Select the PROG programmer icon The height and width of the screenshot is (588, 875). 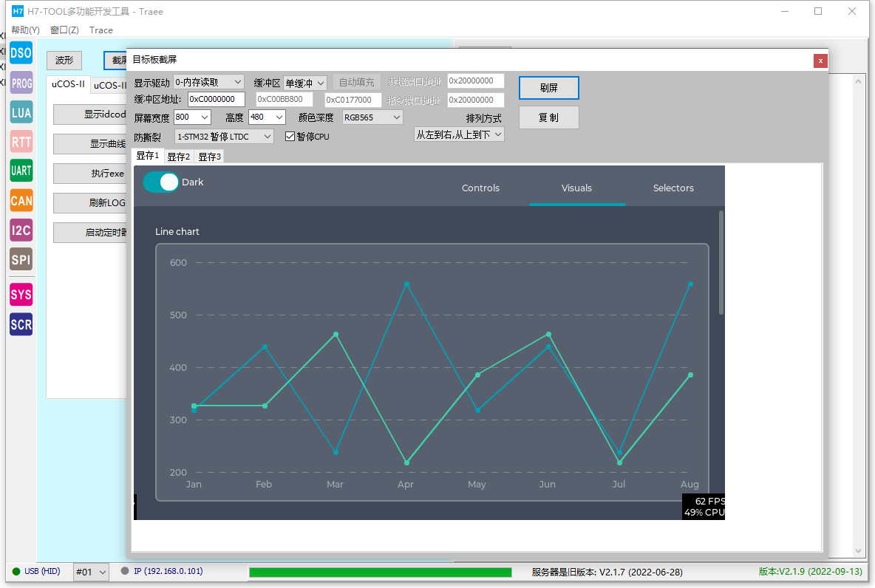[21, 83]
